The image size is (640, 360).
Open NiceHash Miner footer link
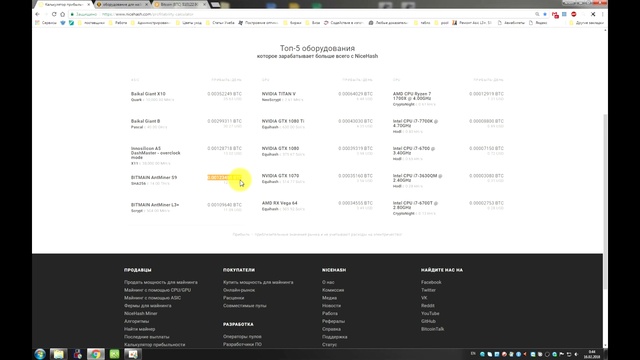pos(140,313)
